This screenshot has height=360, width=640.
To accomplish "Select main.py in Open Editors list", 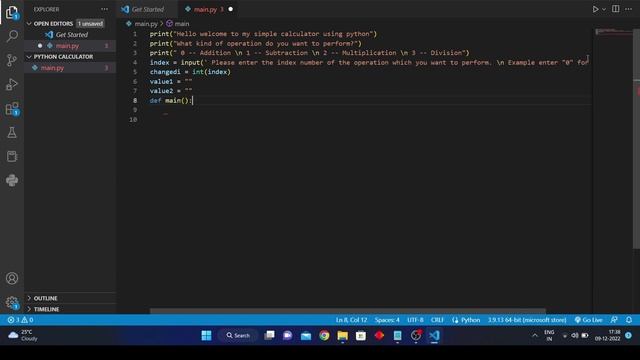I will pos(67,46).
